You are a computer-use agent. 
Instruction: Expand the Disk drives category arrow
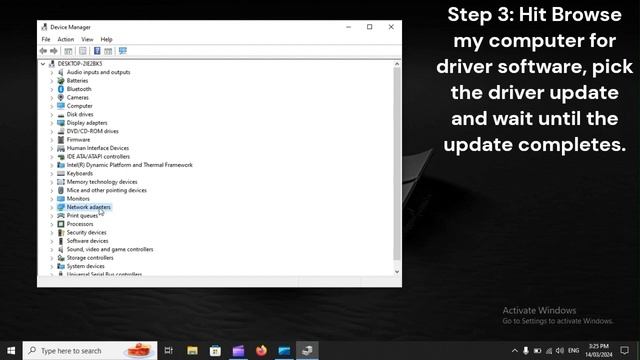click(x=52, y=114)
